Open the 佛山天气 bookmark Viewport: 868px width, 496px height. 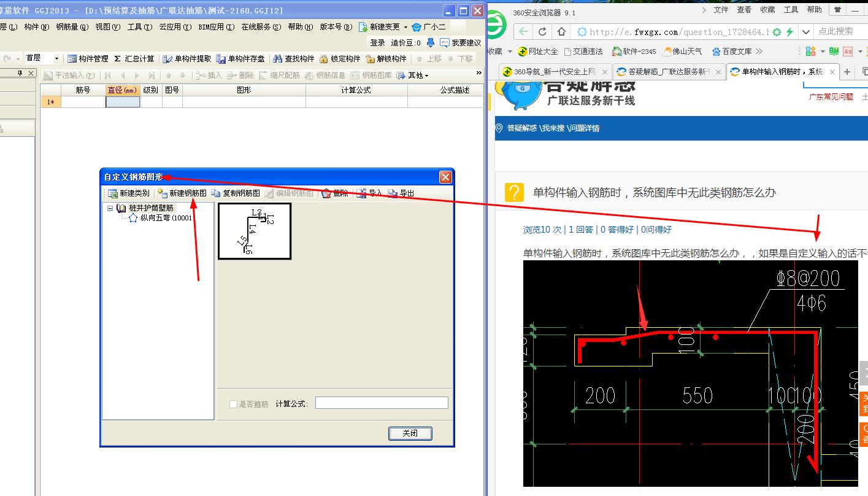pos(683,52)
